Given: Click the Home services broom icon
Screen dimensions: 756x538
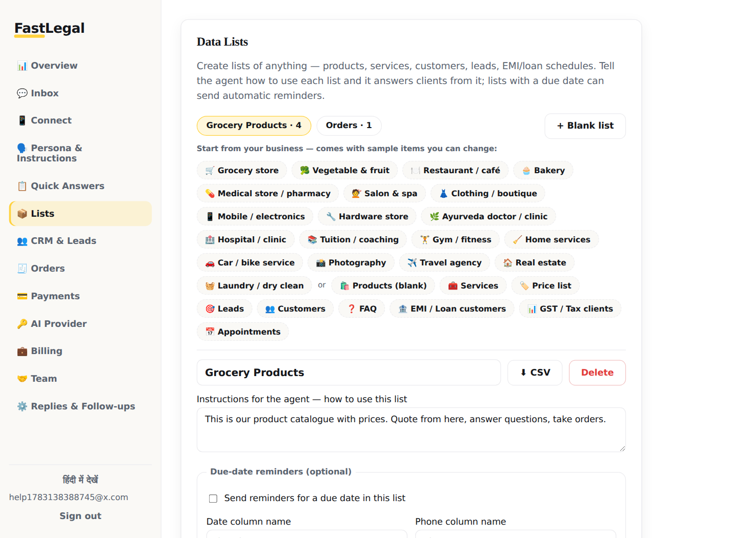Looking at the screenshot, I should 517,240.
